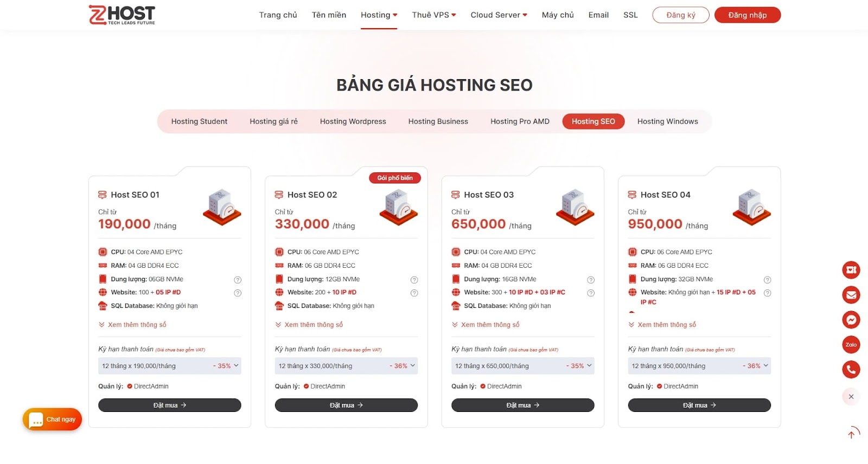
Task: Select DirectAdmin radio in Host SEO 03
Action: (483, 386)
